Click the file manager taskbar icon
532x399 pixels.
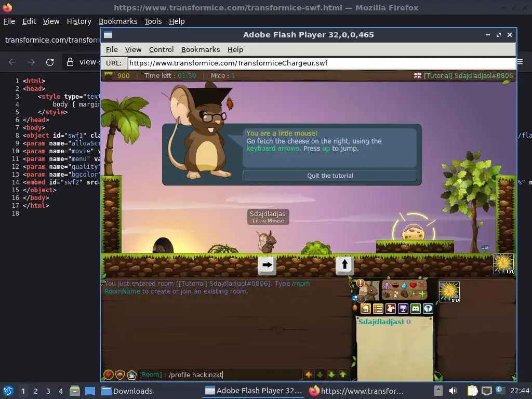point(75,391)
